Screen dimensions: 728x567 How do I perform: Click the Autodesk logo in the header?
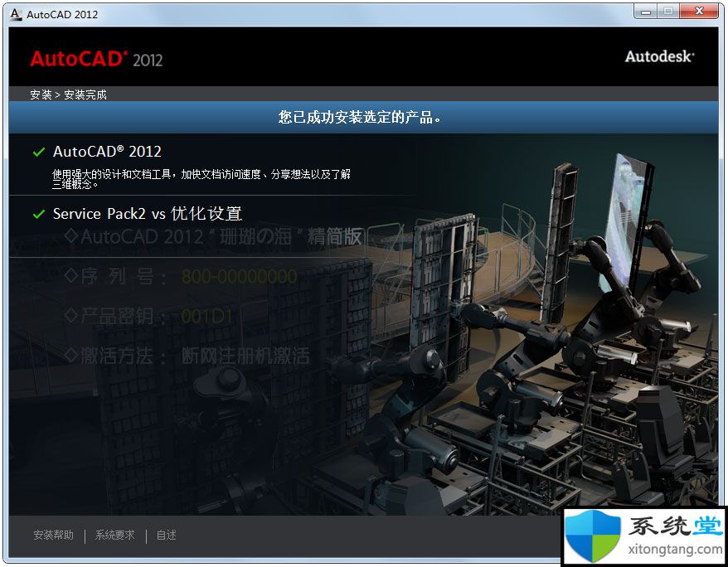point(660,56)
